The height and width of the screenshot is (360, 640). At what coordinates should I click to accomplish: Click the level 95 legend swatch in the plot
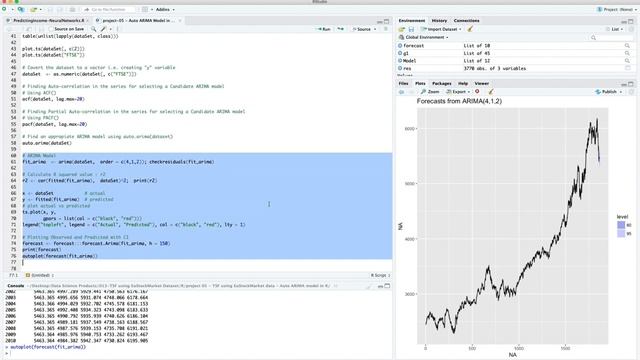coord(621,233)
